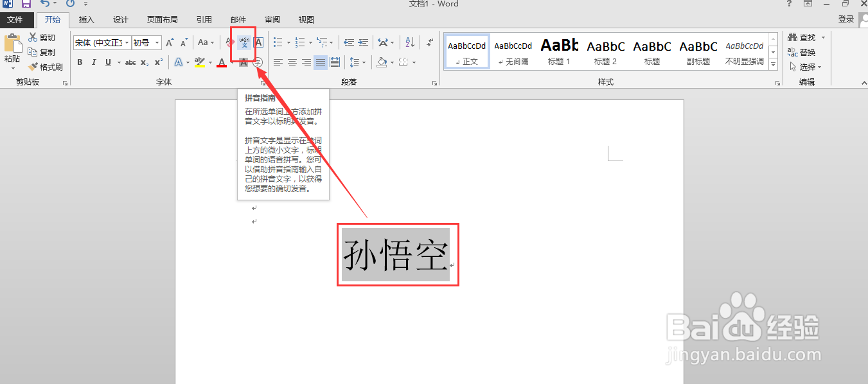The width and height of the screenshot is (868, 384).
Task: Center align the text
Action: point(292,62)
